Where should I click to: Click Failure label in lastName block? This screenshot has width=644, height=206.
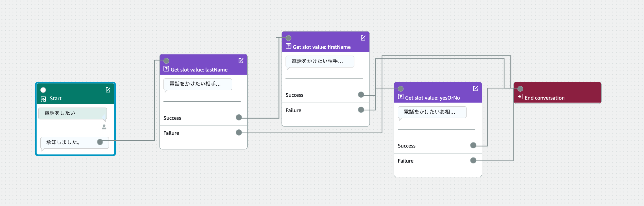(x=171, y=133)
